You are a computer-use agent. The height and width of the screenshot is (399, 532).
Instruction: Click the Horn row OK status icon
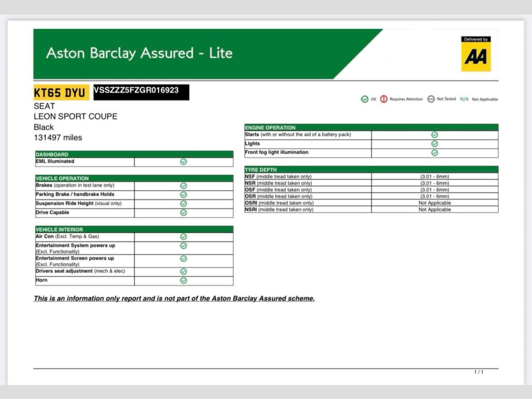click(183, 281)
